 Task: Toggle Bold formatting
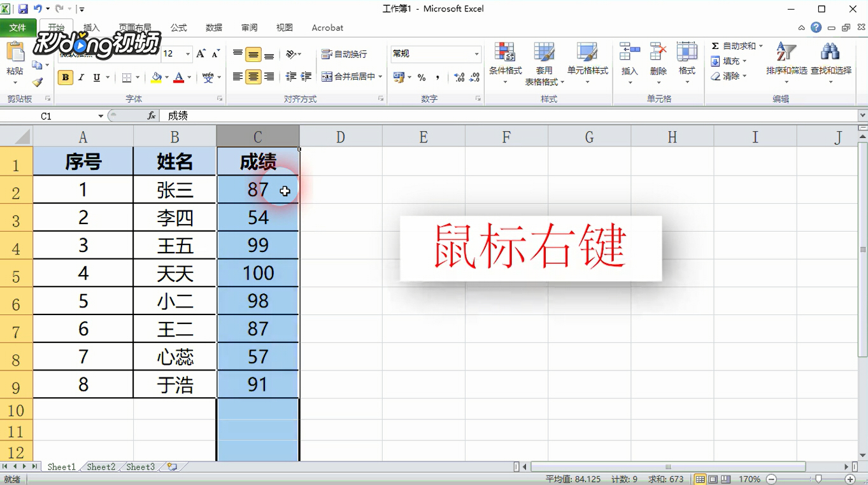tap(65, 78)
